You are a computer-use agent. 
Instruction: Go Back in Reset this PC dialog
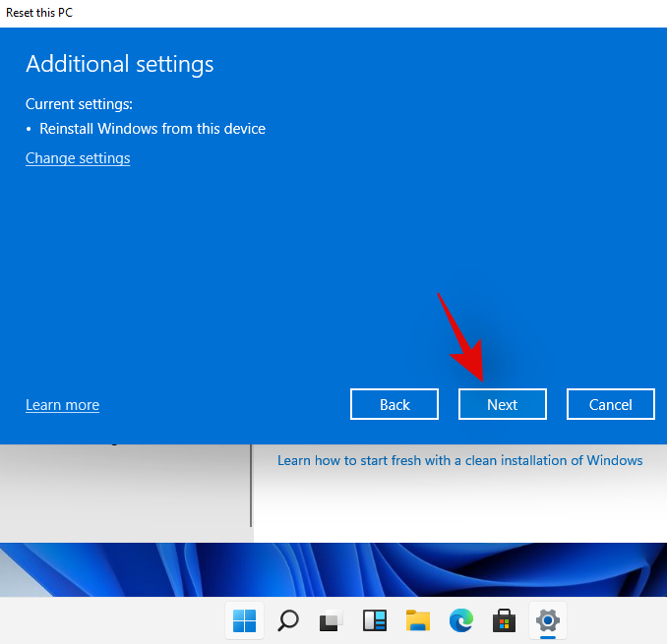pyautogui.click(x=394, y=404)
